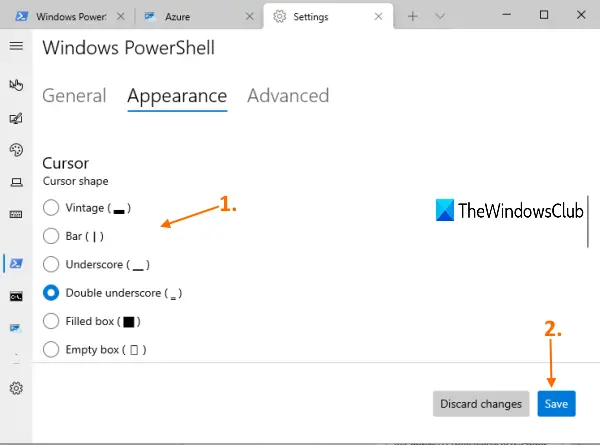The image size is (600, 445).
Task: Switch to the General tab
Action: [x=74, y=96]
